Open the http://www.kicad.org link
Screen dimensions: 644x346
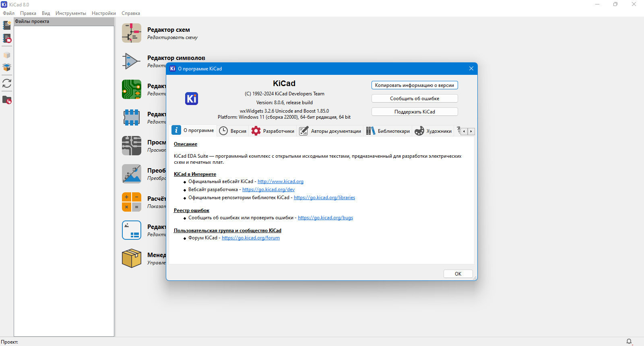[x=281, y=181]
